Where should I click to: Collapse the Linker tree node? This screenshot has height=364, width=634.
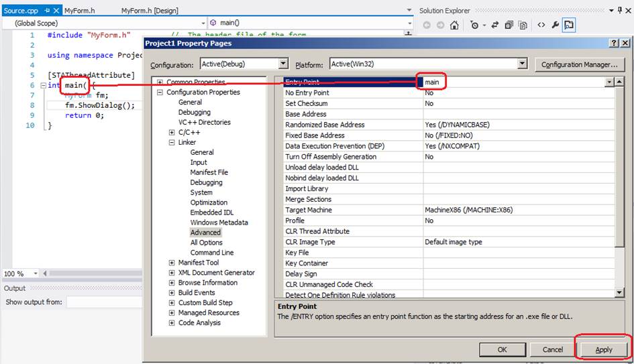coord(172,142)
